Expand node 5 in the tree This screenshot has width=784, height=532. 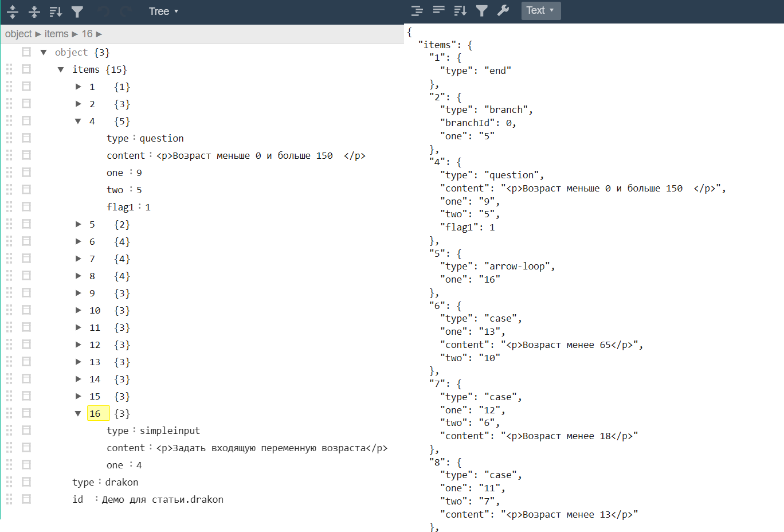(78, 224)
